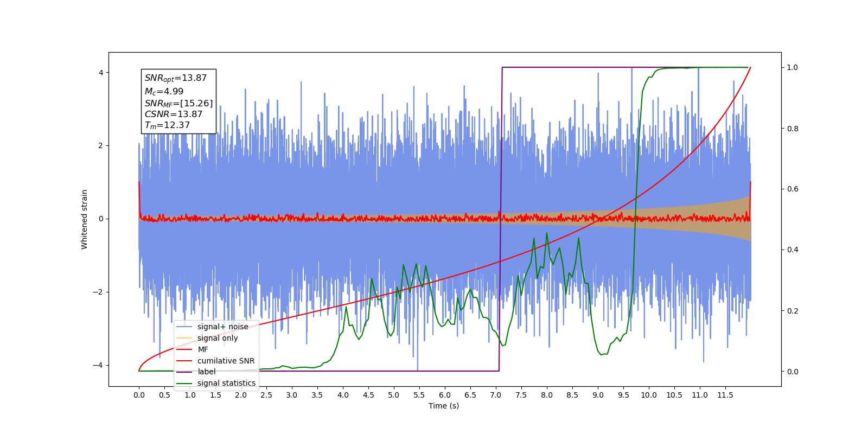
Task: Click the x-axis tick label 11.5
Action: [x=725, y=395]
